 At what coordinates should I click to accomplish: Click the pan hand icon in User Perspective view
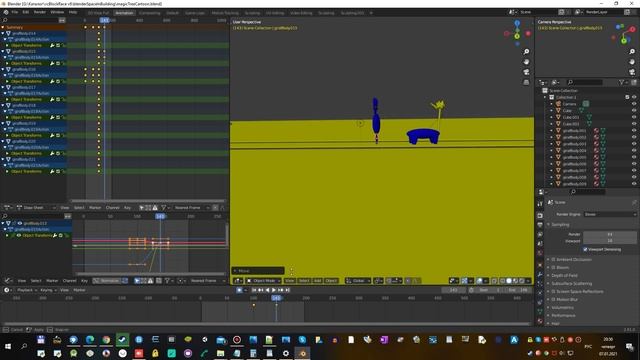[x=526, y=62]
